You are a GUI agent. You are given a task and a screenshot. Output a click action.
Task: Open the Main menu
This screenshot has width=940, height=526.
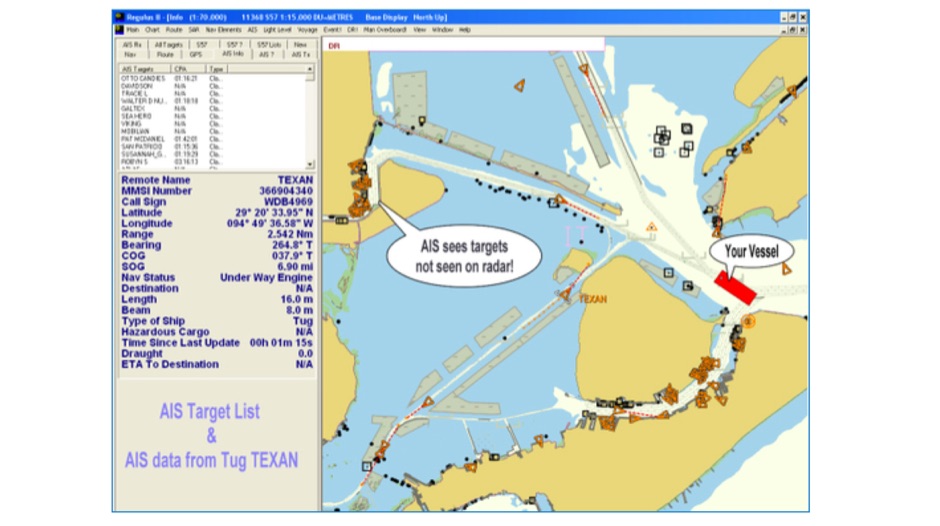(x=132, y=29)
